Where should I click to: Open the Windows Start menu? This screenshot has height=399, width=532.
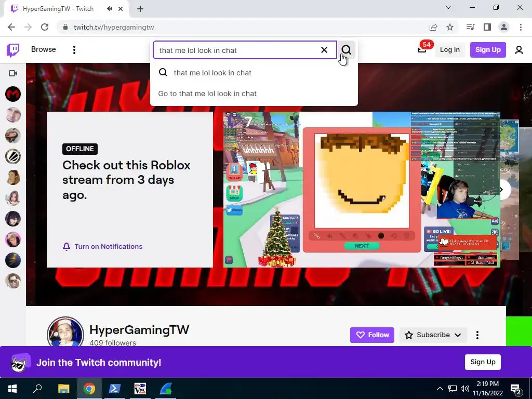pyautogui.click(x=12, y=389)
